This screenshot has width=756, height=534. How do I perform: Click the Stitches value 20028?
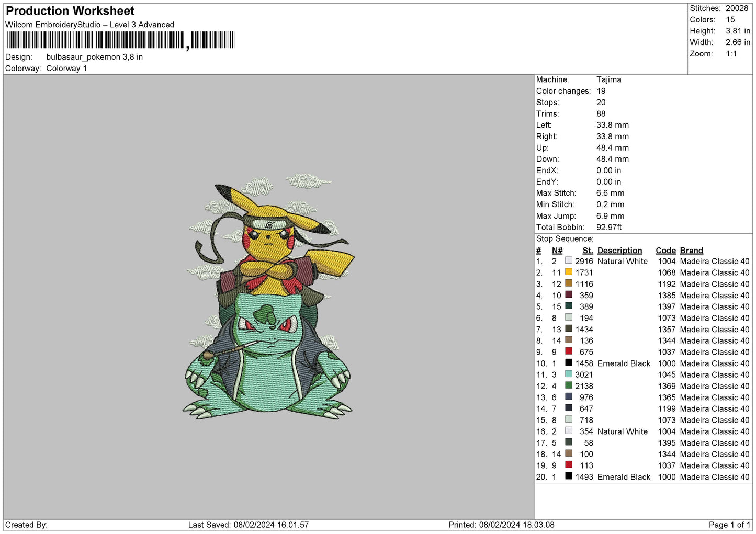point(737,8)
